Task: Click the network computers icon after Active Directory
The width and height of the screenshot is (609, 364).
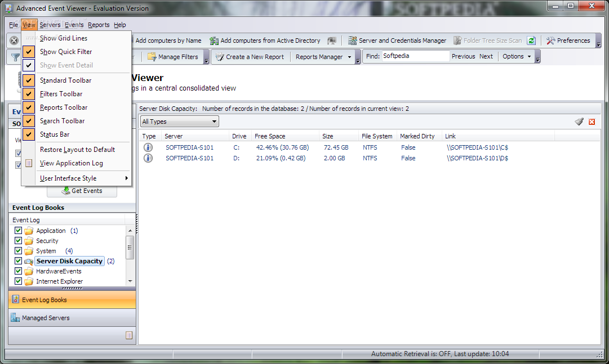Action: click(332, 41)
